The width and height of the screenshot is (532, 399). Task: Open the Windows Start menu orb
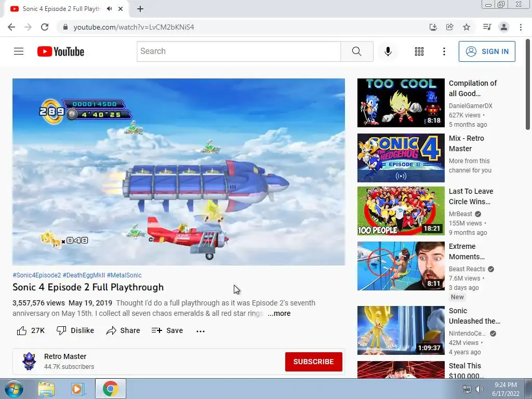(x=14, y=389)
